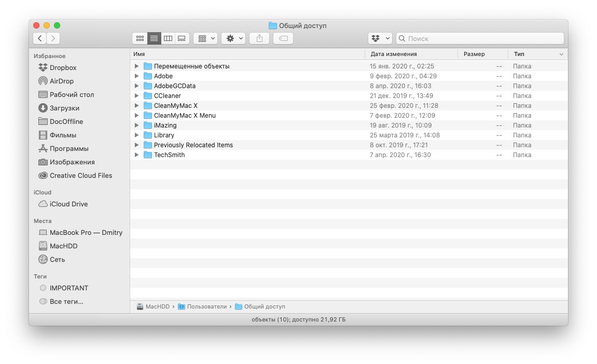Expand the CCleaner folder disclosure triangle
The height and width of the screenshot is (364, 597).
pyautogui.click(x=136, y=95)
